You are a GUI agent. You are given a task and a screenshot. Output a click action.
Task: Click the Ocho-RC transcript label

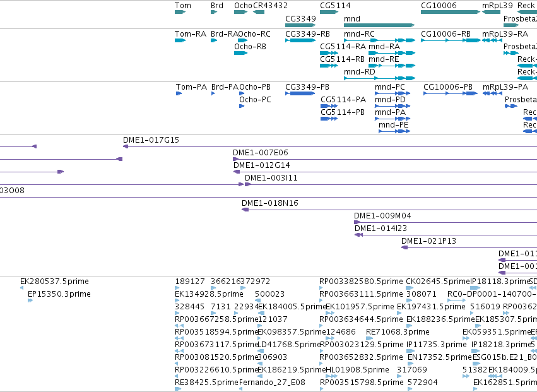click(x=254, y=34)
